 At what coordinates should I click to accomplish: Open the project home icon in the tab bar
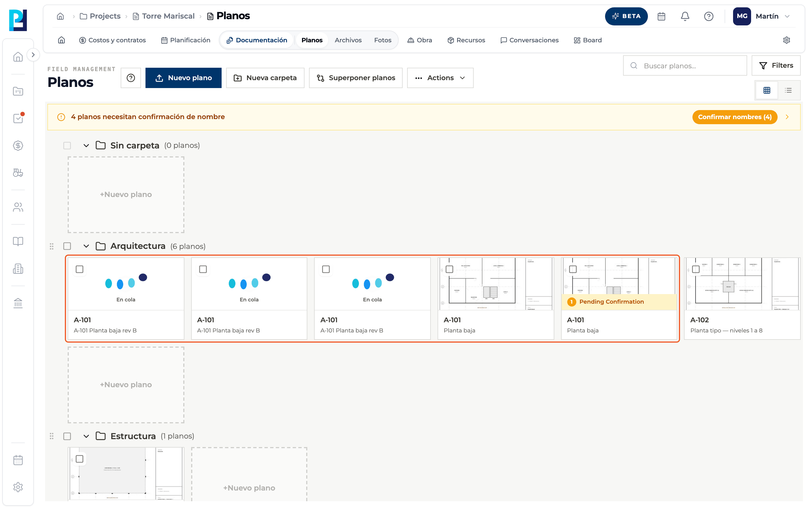(x=61, y=40)
